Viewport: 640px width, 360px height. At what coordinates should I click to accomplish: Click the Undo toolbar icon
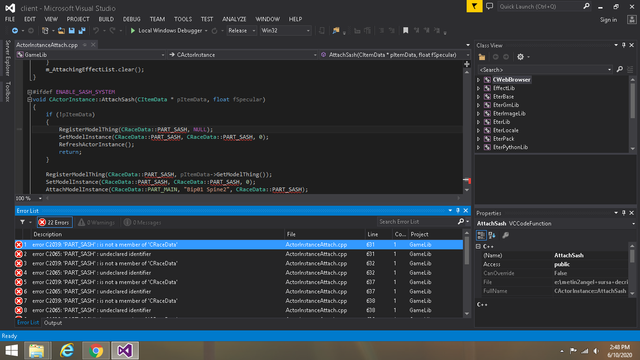click(96, 31)
